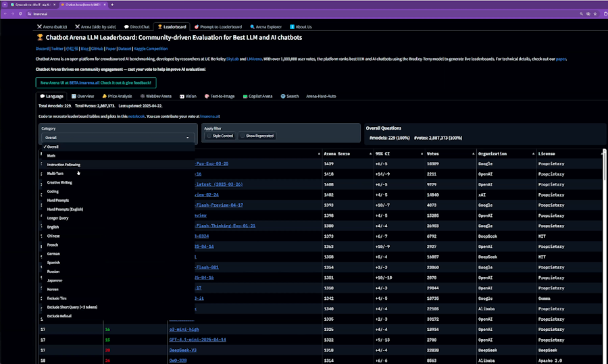Select Chinese category option

click(x=118, y=236)
